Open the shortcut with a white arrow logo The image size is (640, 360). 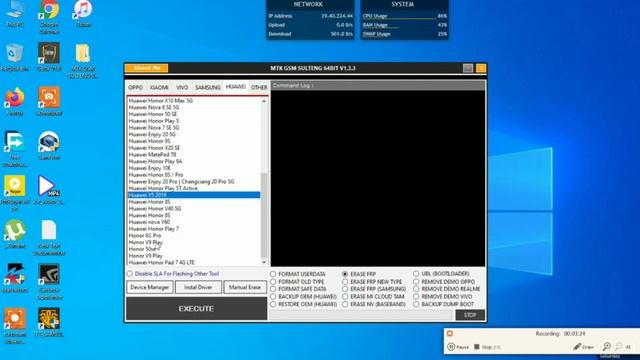15,149
